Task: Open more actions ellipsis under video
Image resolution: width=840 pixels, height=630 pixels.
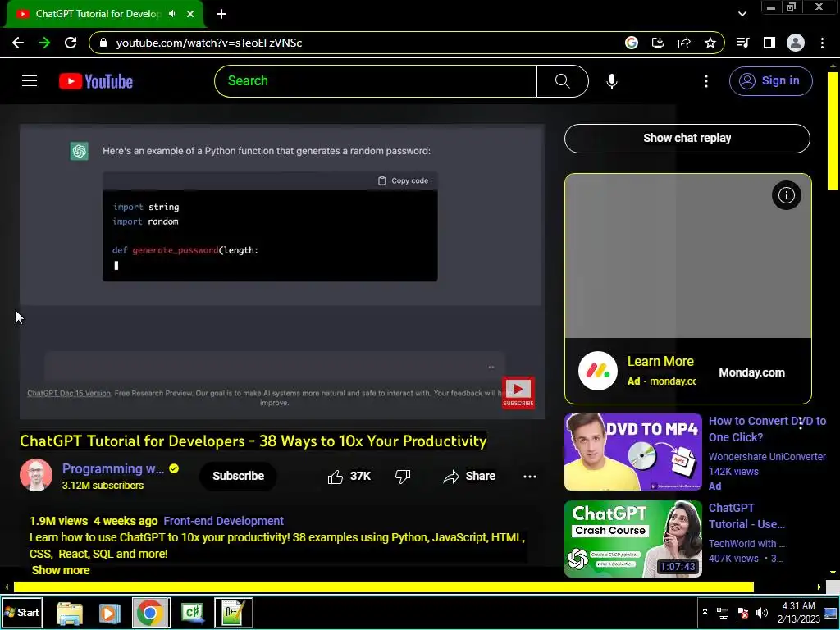Action: point(529,477)
